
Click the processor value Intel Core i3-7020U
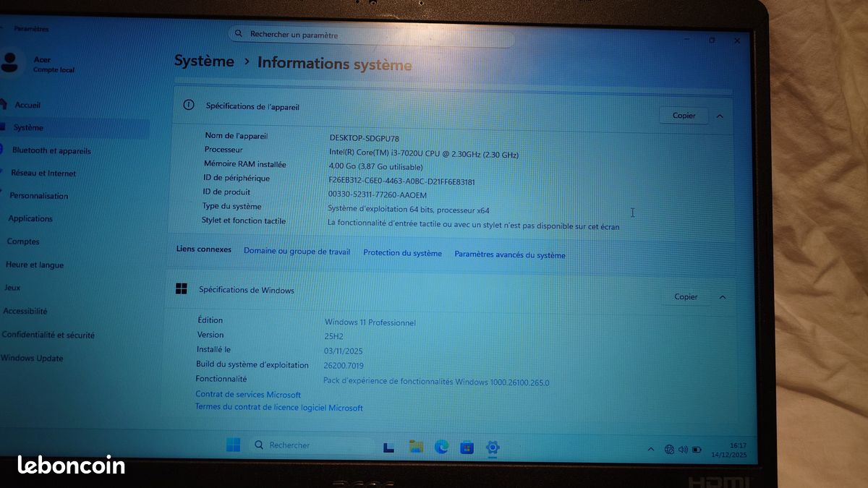coord(424,154)
